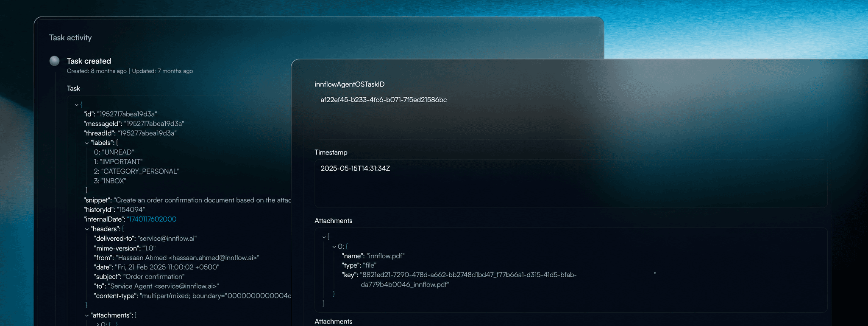The image size is (868, 326).
Task: Select the "content-type" multipart/mixed row
Action: pos(192,296)
